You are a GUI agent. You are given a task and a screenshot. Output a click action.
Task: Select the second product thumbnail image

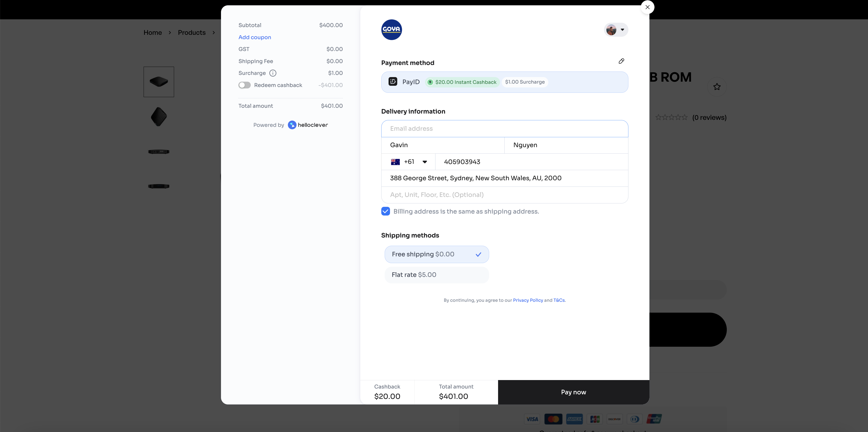point(159,116)
